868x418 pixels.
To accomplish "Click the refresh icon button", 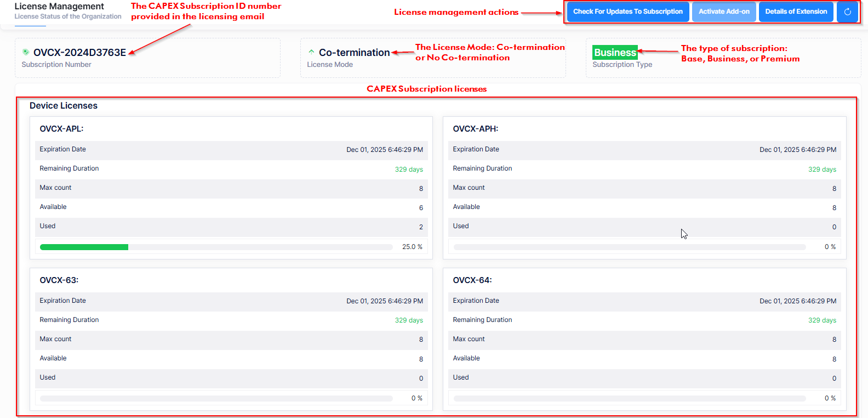I will point(847,12).
